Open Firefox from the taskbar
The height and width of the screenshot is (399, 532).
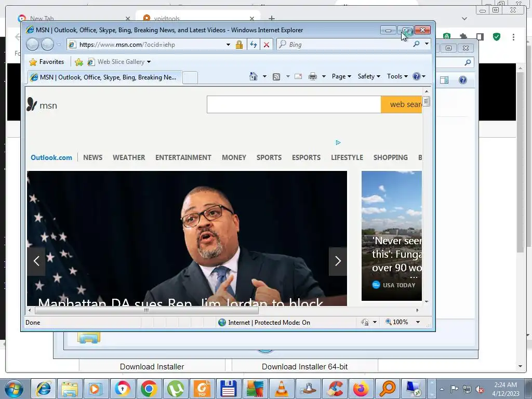pos(361,389)
